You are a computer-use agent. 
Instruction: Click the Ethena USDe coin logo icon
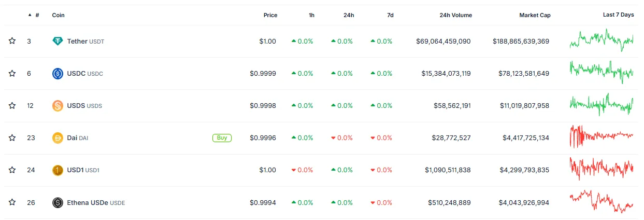coord(58,202)
